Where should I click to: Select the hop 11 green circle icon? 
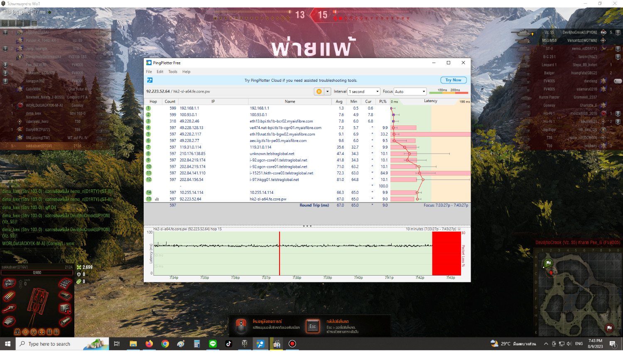coord(149,173)
